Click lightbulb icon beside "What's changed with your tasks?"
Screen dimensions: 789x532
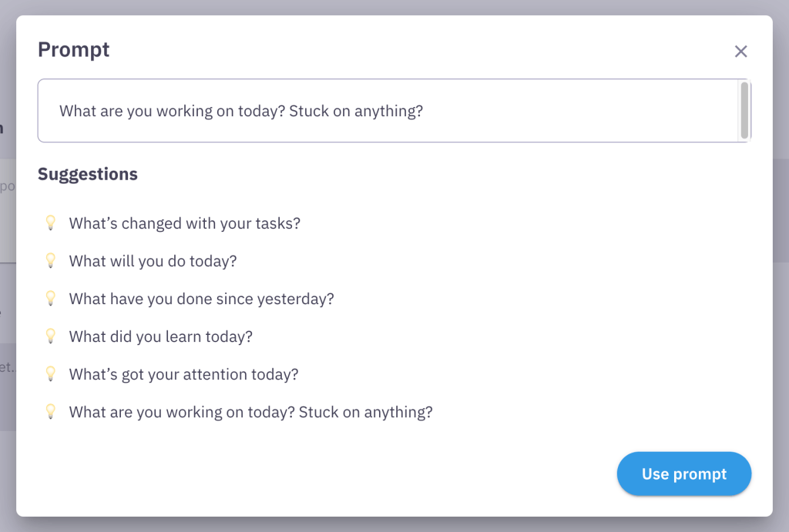point(51,223)
